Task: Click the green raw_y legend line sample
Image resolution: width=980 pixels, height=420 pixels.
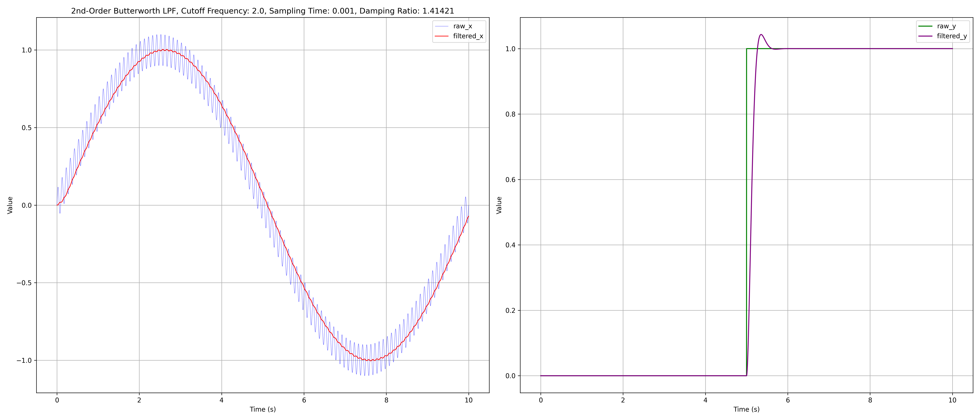Action: [925, 26]
